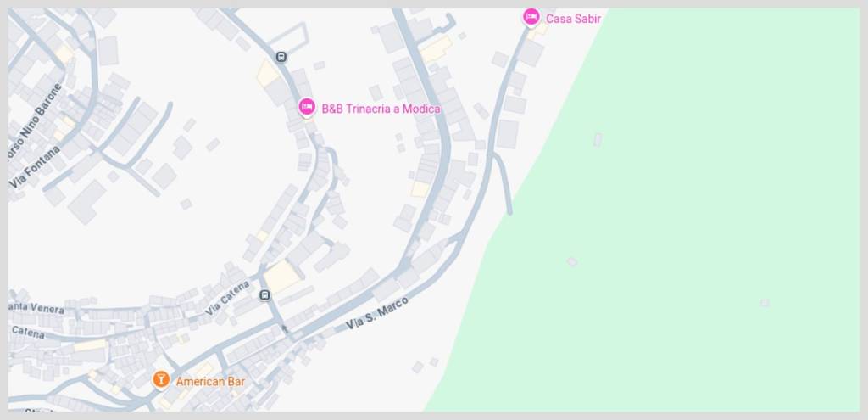Image resolution: width=868 pixels, height=420 pixels.
Task: Click the Catena label below Santa Venera
Action: pyautogui.click(x=28, y=333)
